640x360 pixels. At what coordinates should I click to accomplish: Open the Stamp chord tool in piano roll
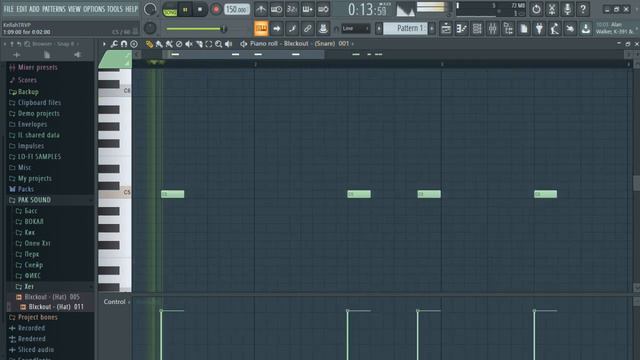click(133, 44)
